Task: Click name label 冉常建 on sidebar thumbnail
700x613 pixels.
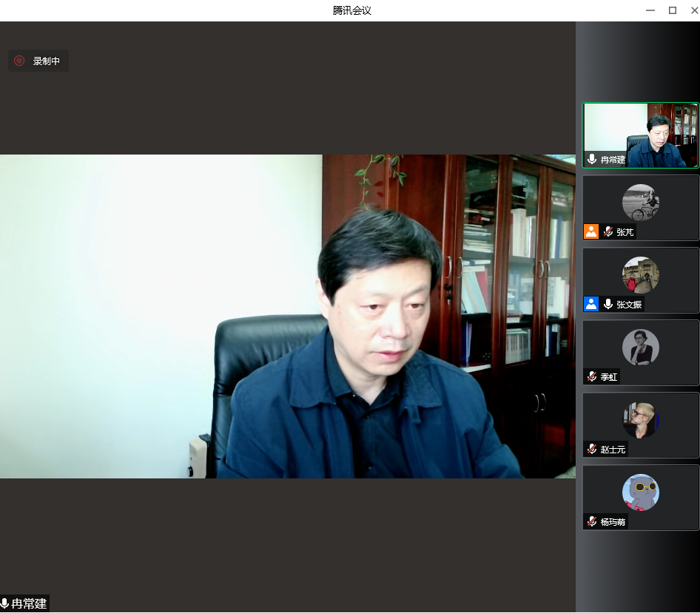Action: coord(613,160)
